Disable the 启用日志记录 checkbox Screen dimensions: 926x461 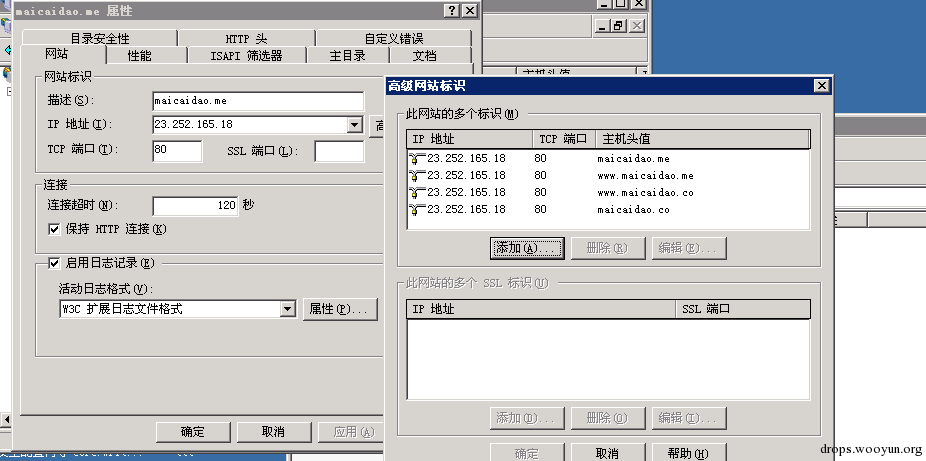(54, 264)
